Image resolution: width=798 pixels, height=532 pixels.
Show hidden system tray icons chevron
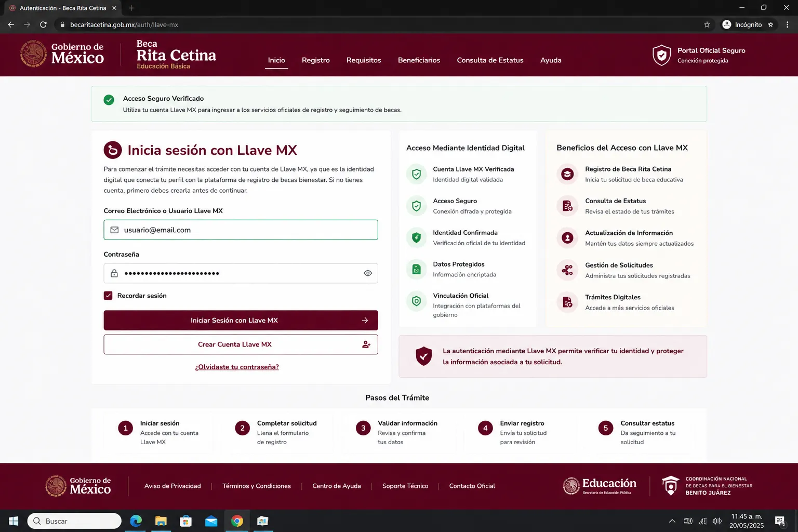coord(672,521)
